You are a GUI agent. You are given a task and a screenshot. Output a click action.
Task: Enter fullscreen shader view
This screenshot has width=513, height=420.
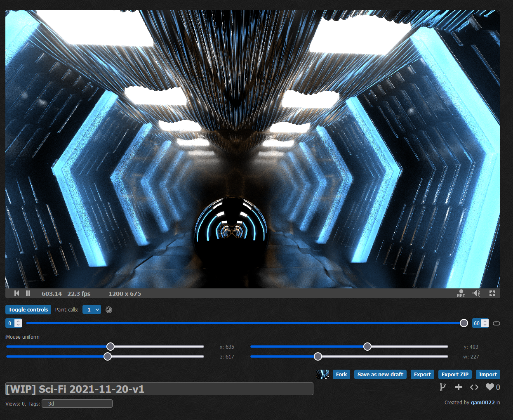[x=492, y=293]
